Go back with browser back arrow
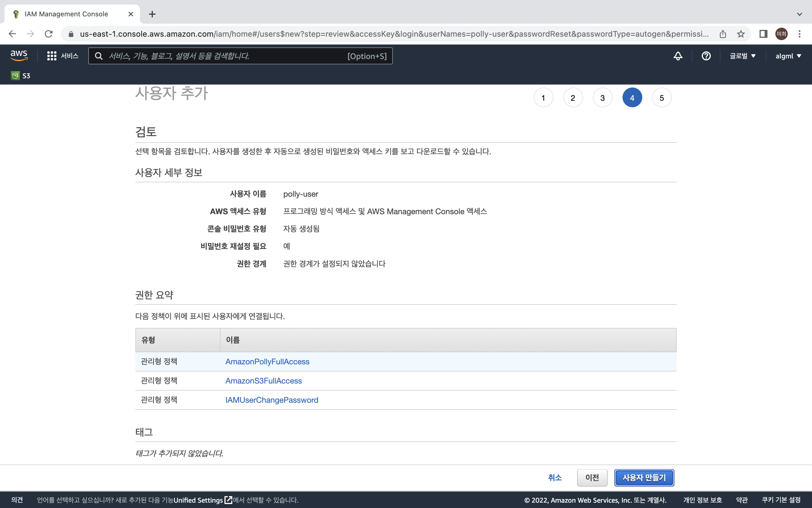Image resolution: width=812 pixels, height=508 pixels. (12, 34)
